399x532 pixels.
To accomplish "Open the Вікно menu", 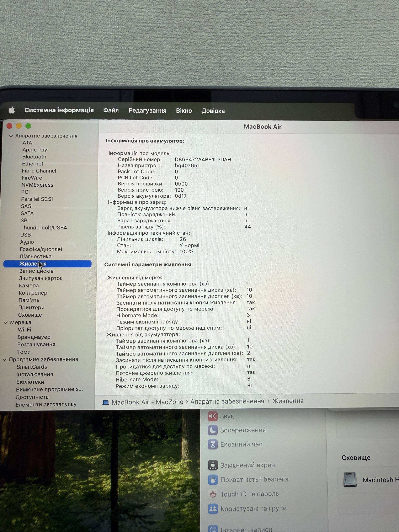I will [x=184, y=111].
